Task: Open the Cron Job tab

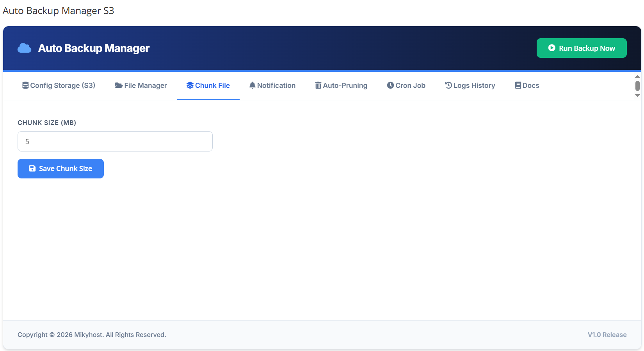Action: point(406,85)
